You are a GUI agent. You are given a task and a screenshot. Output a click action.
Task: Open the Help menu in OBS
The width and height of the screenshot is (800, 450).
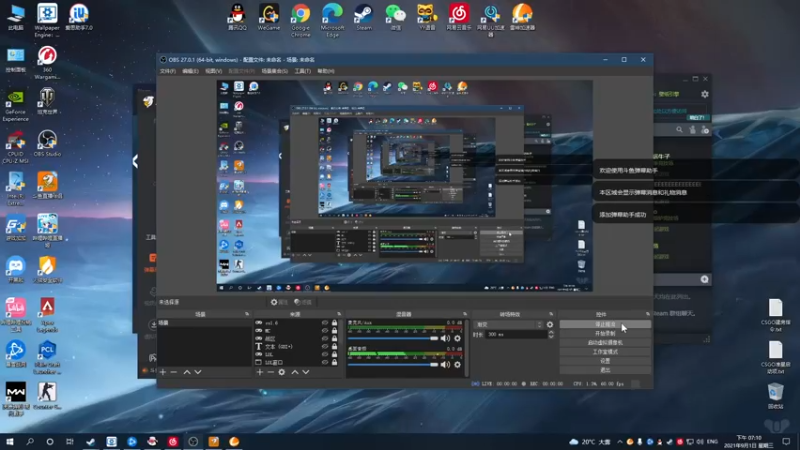coord(326,71)
